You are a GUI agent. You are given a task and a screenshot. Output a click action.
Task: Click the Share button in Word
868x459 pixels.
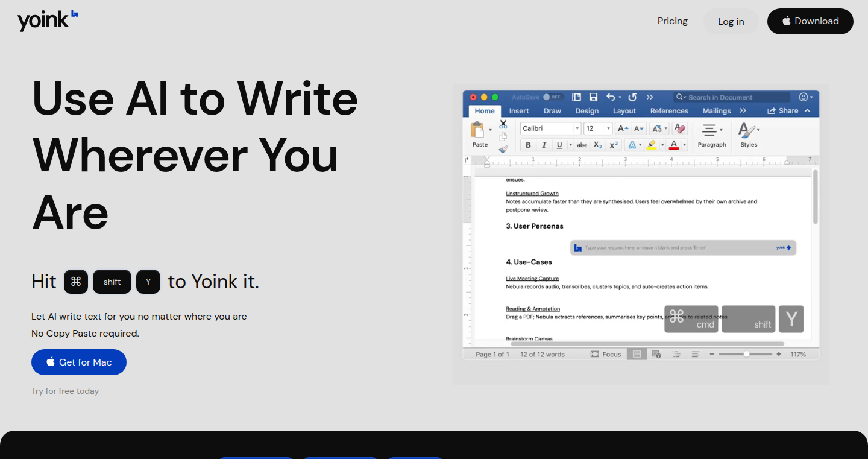click(x=782, y=111)
